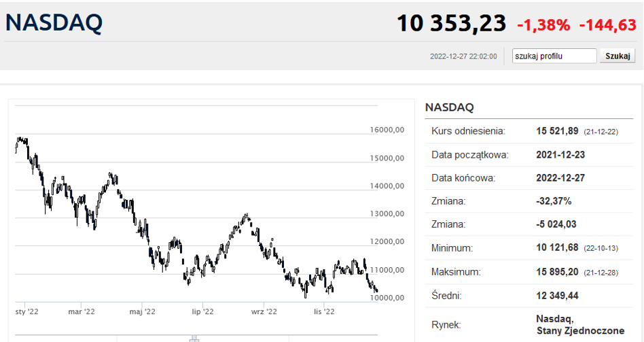Viewport: 644px width, 342px height.
Task: Click the 10 353,23 index quote value
Action: tap(451, 23)
